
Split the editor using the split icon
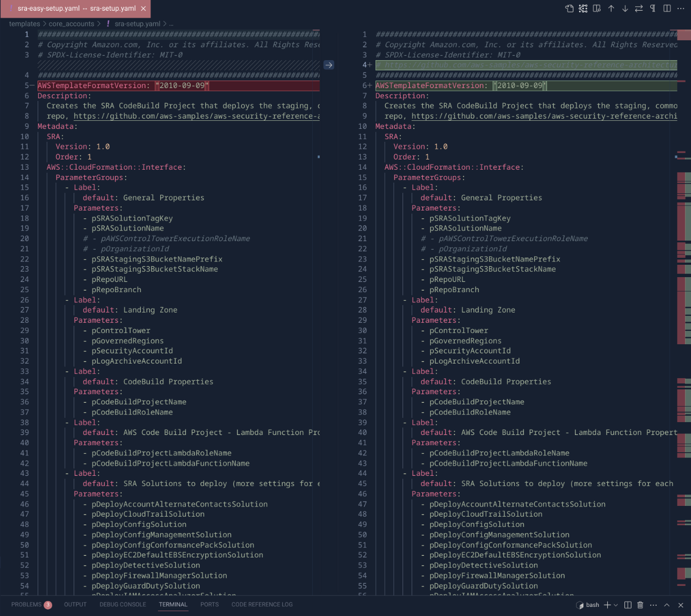click(667, 9)
